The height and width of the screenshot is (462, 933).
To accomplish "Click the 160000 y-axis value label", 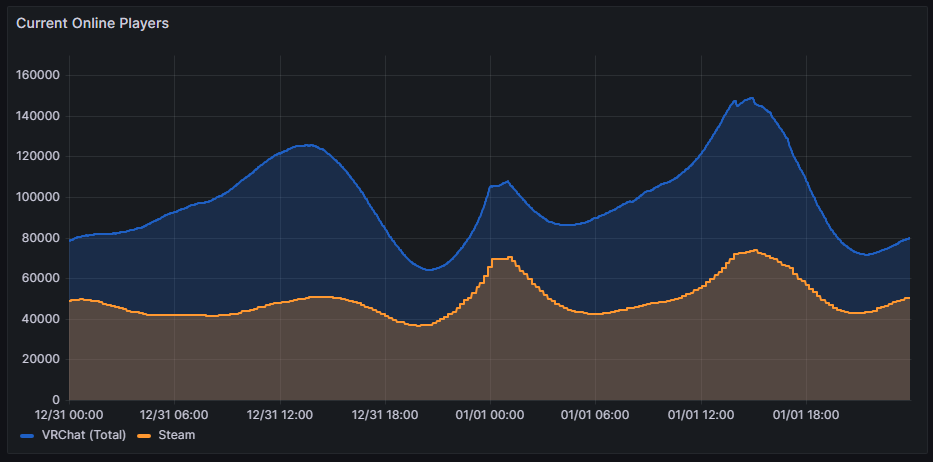I will [40, 75].
